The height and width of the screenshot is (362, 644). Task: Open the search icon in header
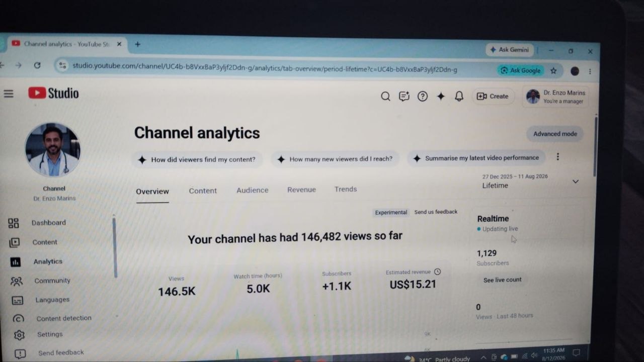385,96
